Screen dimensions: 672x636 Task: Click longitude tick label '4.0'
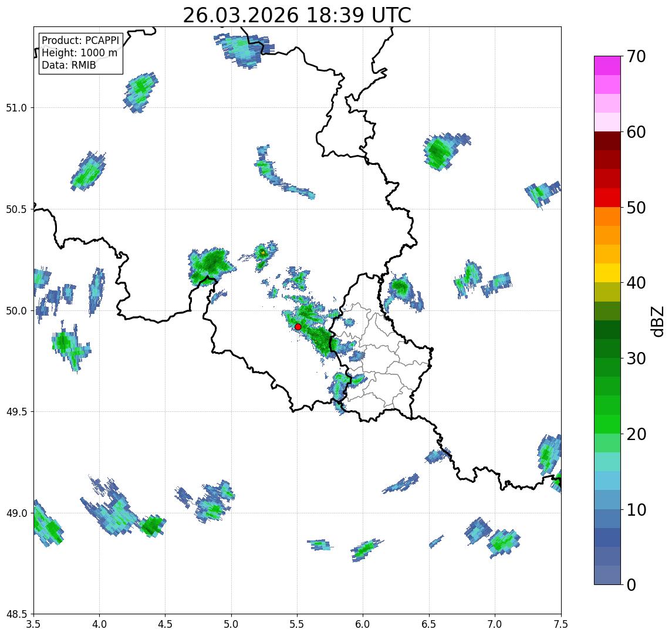pyautogui.click(x=99, y=624)
